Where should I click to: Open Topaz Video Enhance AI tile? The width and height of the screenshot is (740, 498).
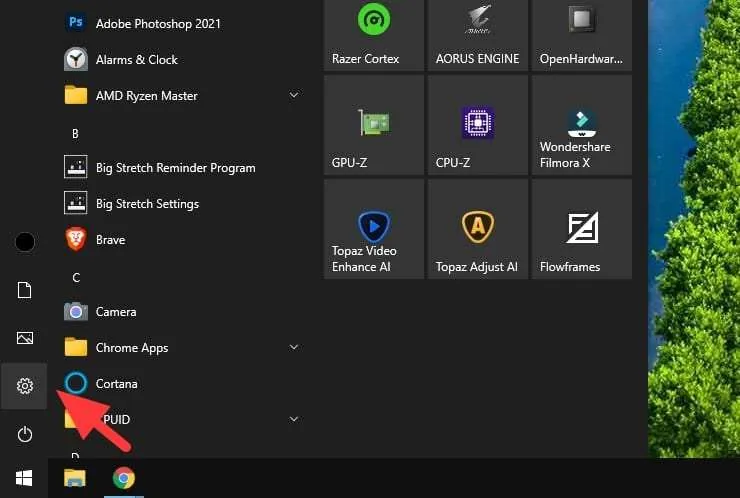pyautogui.click(x=374, y=229)
